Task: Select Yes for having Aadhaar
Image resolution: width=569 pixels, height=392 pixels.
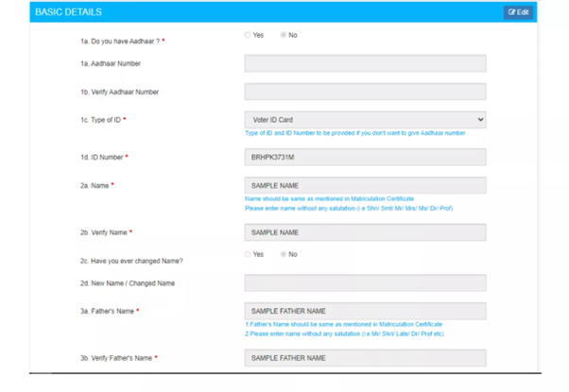Action: pyautogui.click(x=248, y=35)
